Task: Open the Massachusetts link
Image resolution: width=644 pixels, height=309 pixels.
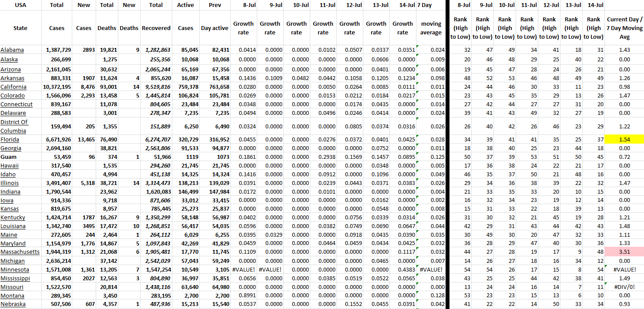Action: [20, 252]
